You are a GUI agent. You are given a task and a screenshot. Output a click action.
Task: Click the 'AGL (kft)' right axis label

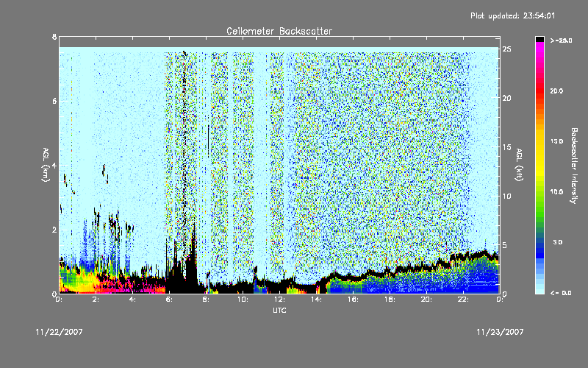pyautogui.click(x=519, y=165)
